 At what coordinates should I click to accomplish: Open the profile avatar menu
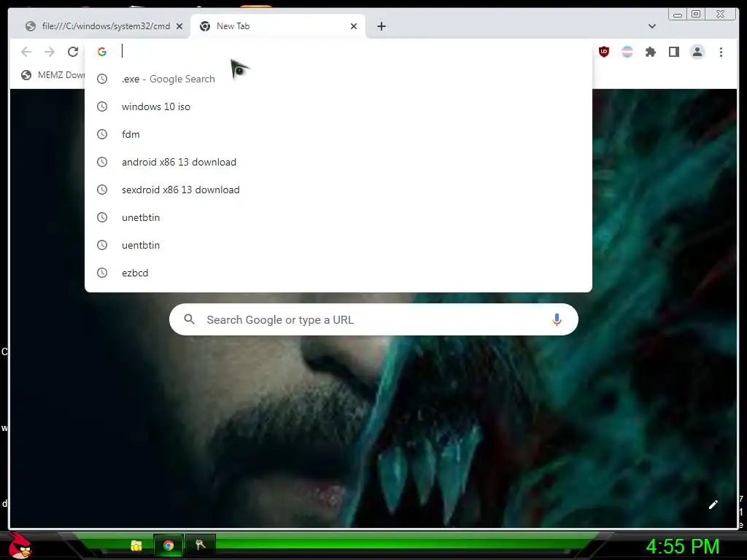[x=697, y=52]
